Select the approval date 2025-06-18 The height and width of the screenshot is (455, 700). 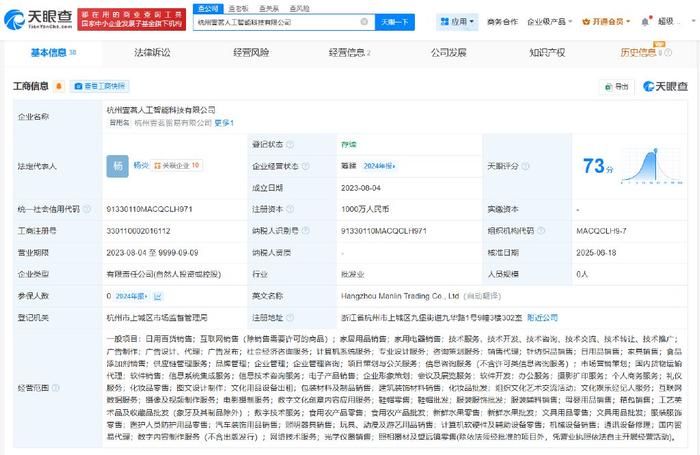point(596,253)
